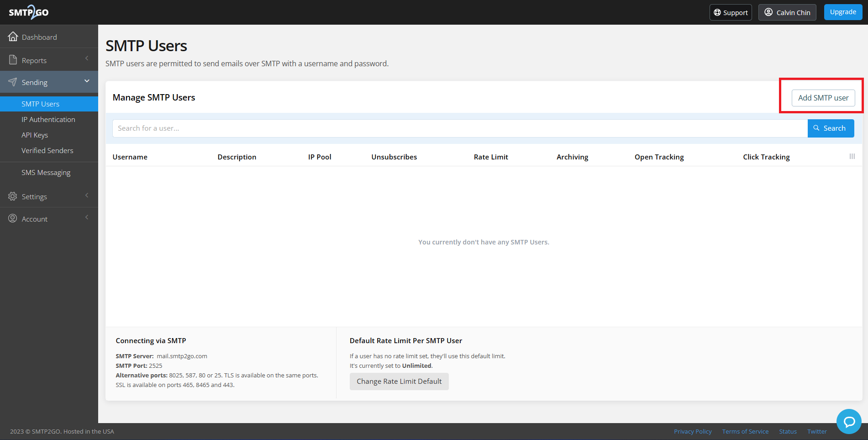The image size is (868, 440).
Task: Select SMTP Users in sidebar
Action: pyautogui.click(x=49, y=104)
